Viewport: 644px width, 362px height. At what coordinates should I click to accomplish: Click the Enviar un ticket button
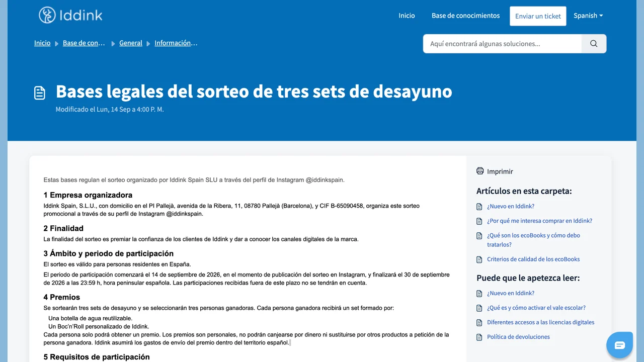pyautogui.click(x=538, y=16)
